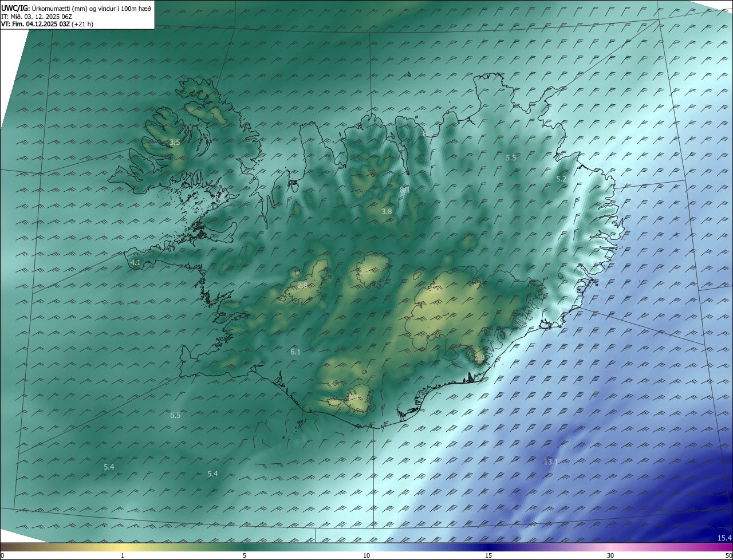Pick the pale pink color above label 30

coord(610,547)
